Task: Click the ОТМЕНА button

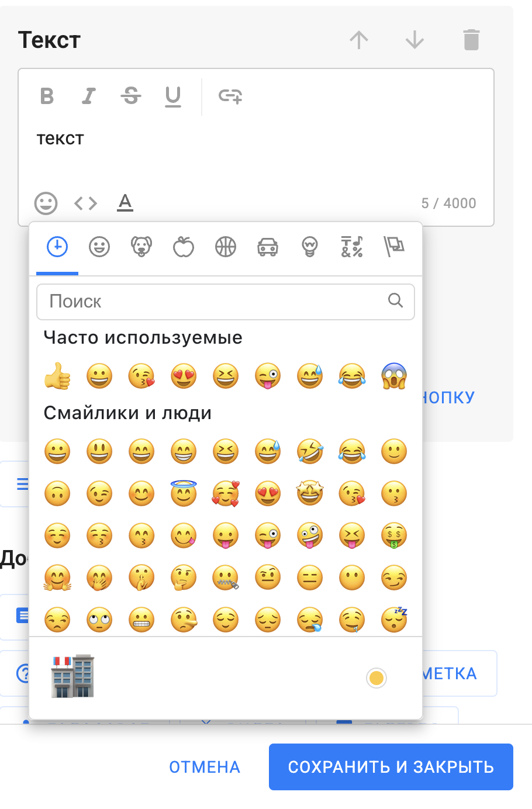Action: (x=205, y=767)
